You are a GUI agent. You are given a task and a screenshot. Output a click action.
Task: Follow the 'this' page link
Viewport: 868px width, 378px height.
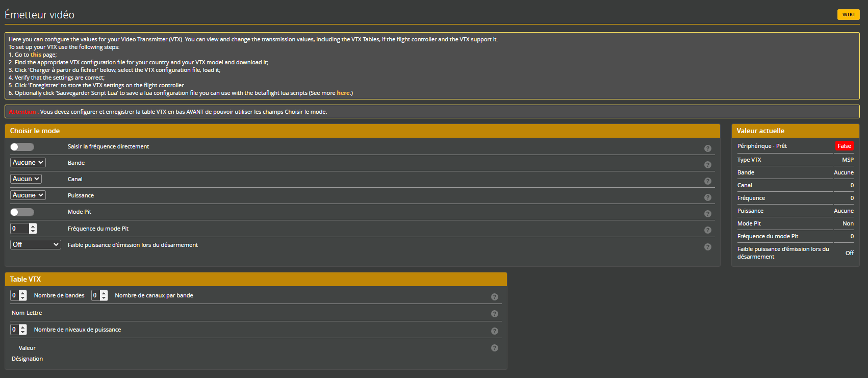36,55
